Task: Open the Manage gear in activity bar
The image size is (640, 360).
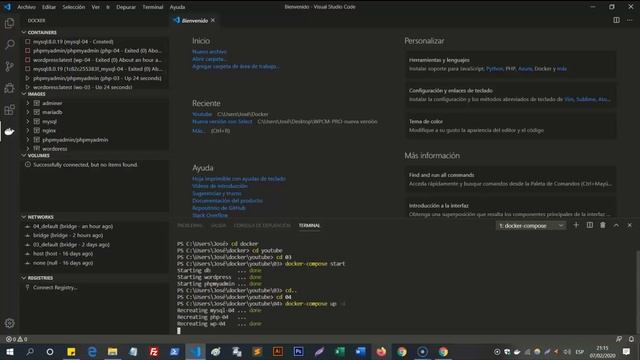Action: [x=9, y=323]
